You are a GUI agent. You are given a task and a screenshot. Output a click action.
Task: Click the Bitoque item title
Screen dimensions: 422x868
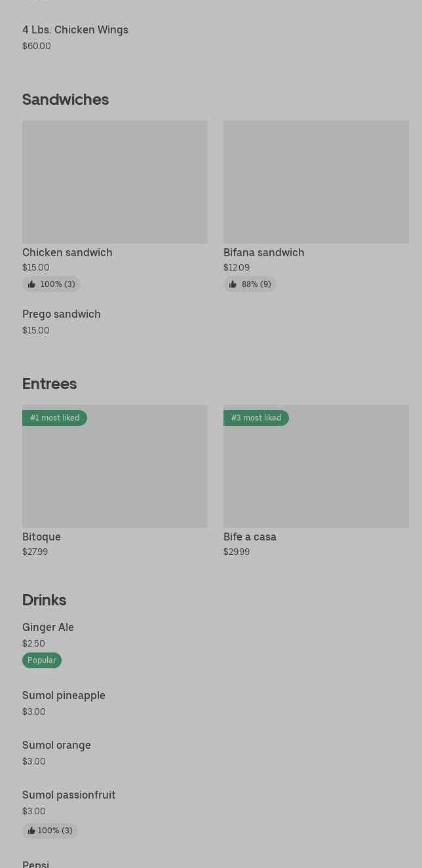point(41,537)
